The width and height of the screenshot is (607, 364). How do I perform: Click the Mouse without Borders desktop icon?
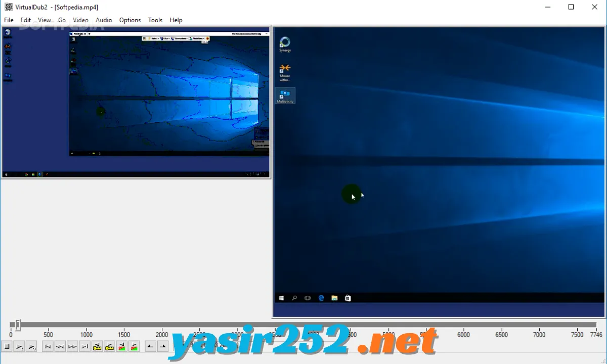point(285,72)
